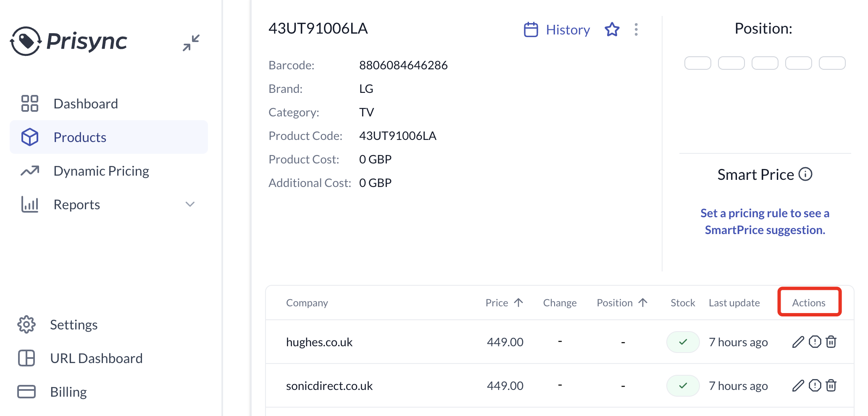868x416 pixels.
Task: Report an issue for hughes.co.uk row
Action: pyautogui.click(x=815, y=342)
